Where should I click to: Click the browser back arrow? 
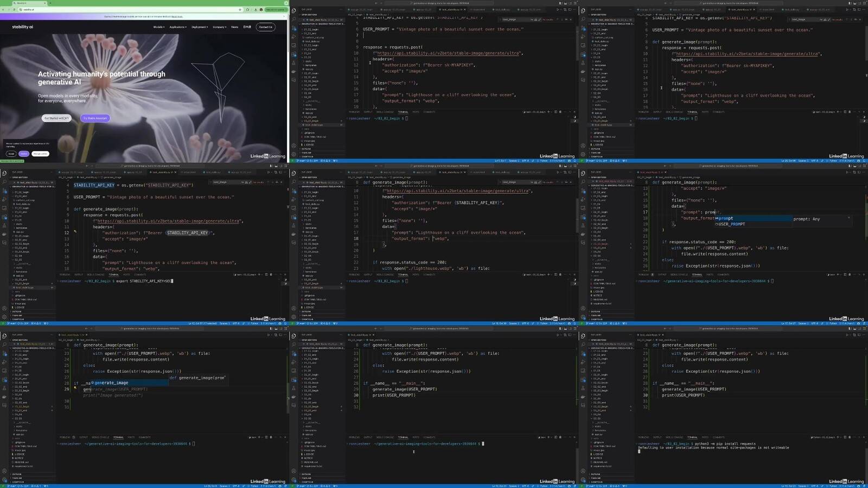[x=3, y=10]
